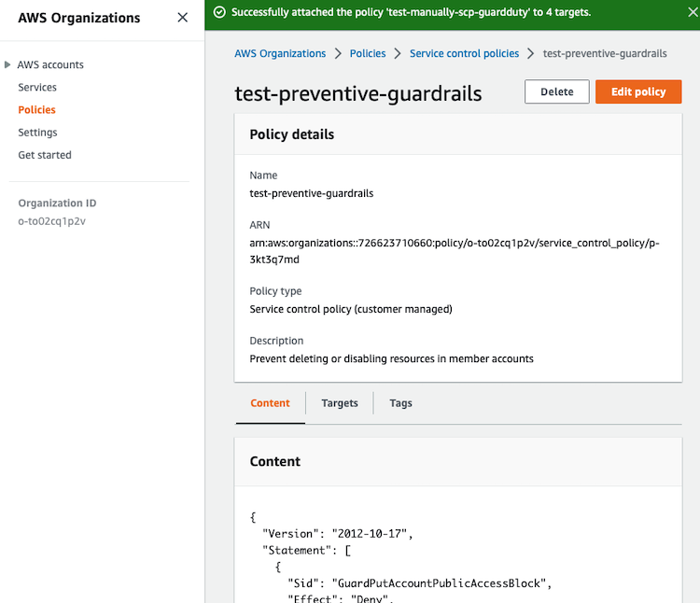Click the "Statement": [ JSON line
This screenshot has width=700, height=603.
point(307,551)
